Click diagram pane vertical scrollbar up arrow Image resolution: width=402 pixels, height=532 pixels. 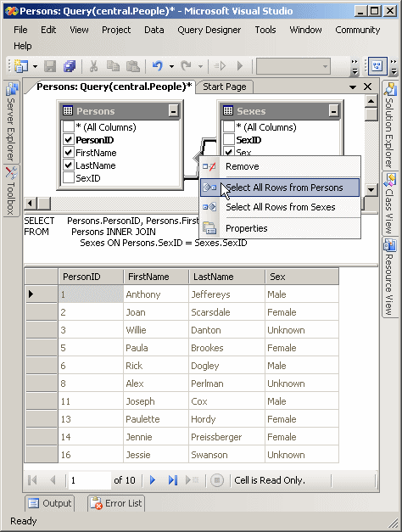click(x=371, y=101)
